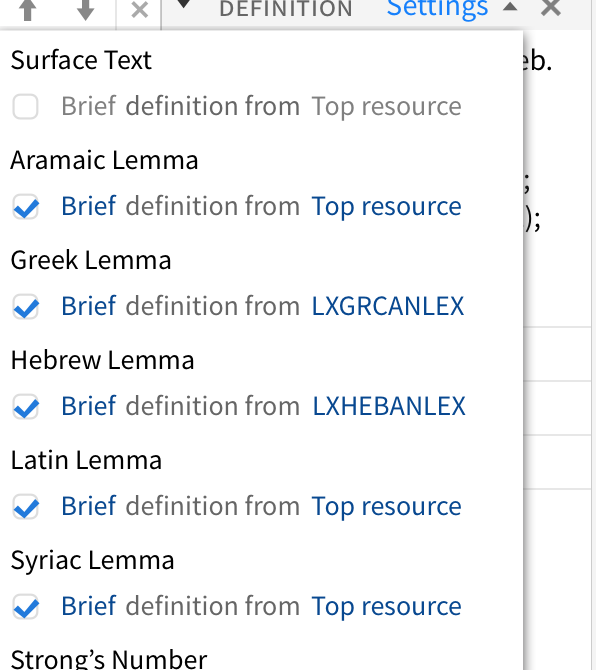Open Latin Lemma Top resource dropdown
Viewport: 596px width, 670px height.
click(387, 507)
